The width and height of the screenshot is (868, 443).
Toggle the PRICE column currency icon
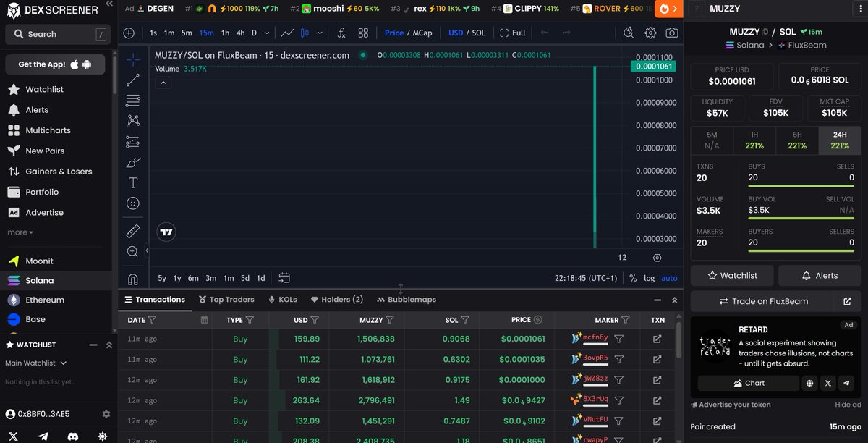537,319
